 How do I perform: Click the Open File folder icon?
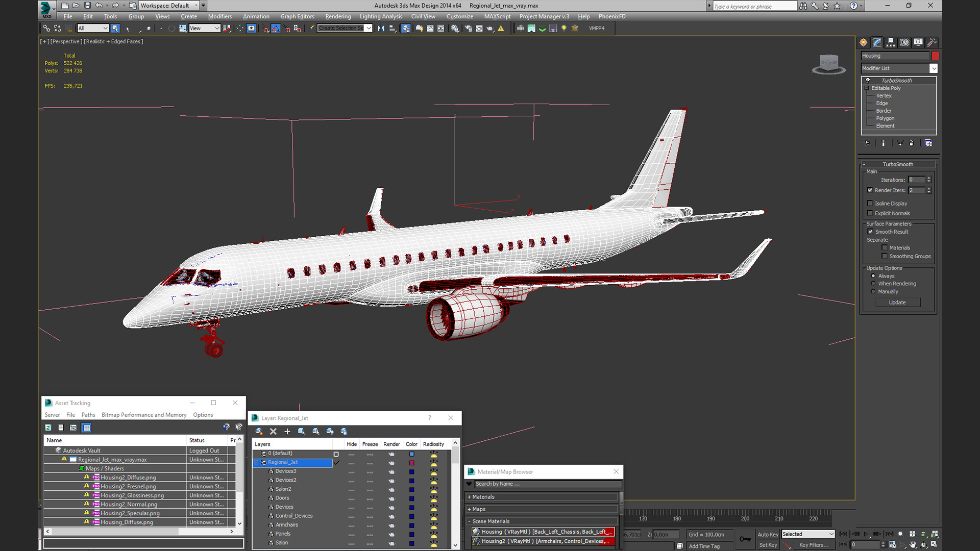(x=76, y=6)
